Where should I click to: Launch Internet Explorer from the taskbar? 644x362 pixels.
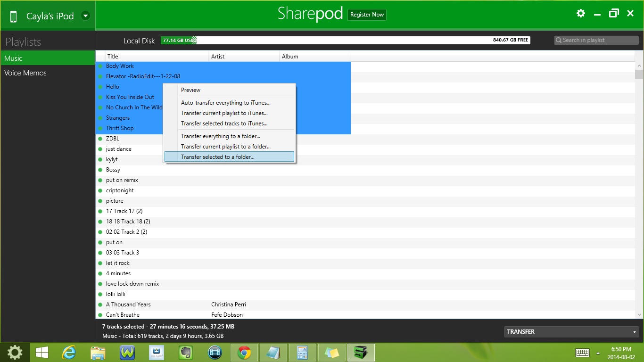pos(69,353)
